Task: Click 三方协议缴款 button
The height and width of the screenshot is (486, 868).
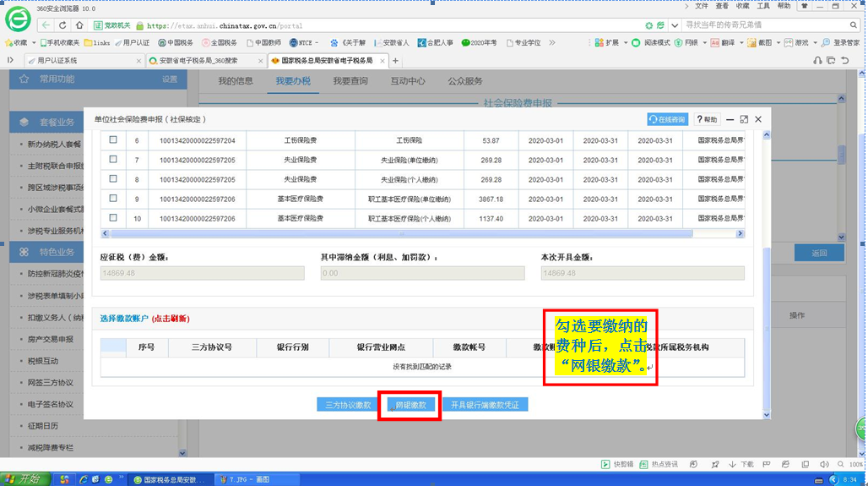Action: 348,405
